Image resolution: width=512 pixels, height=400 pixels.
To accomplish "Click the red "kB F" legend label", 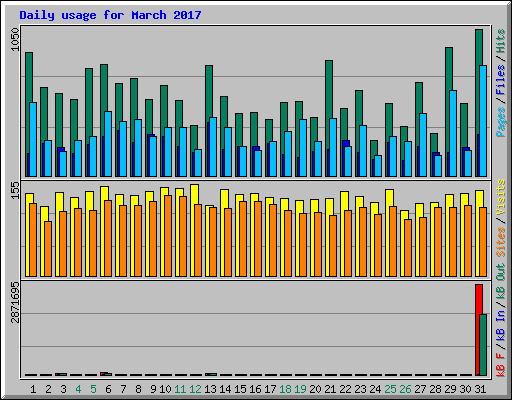I will point(500,364).
